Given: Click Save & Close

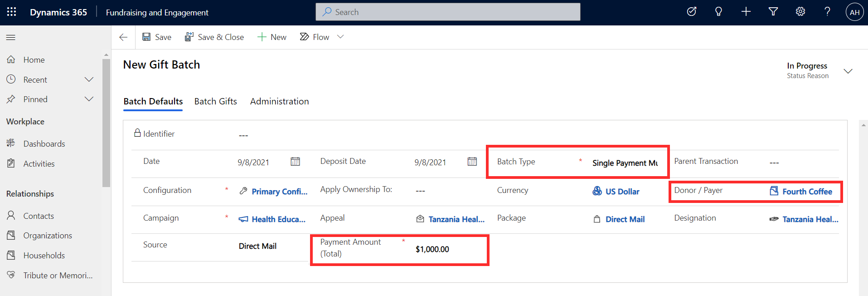Looking at the screenshot, I should click(x=214, y=37).
